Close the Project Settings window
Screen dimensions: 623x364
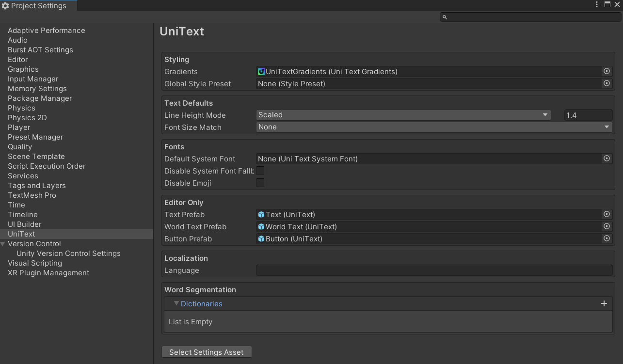[617, 5]
